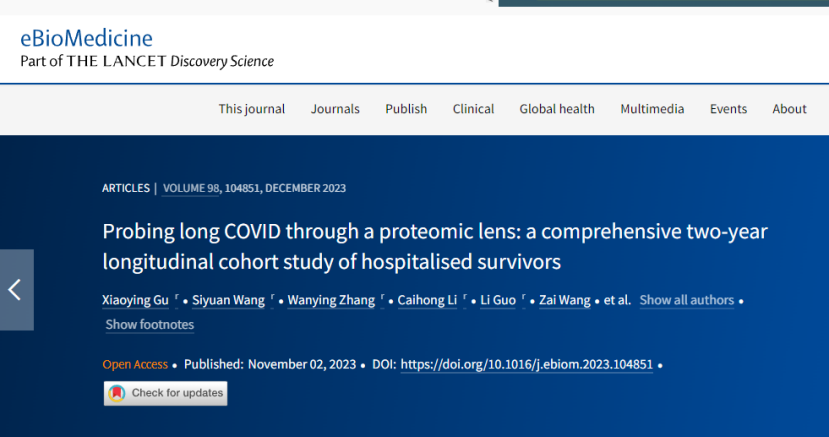Open the Multimedia menu item
The image size is (829, 437).
click(x=652, y=109)
